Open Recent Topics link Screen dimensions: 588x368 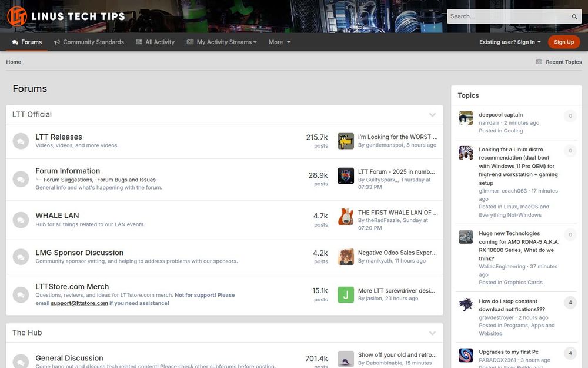(x=564, y=62)
